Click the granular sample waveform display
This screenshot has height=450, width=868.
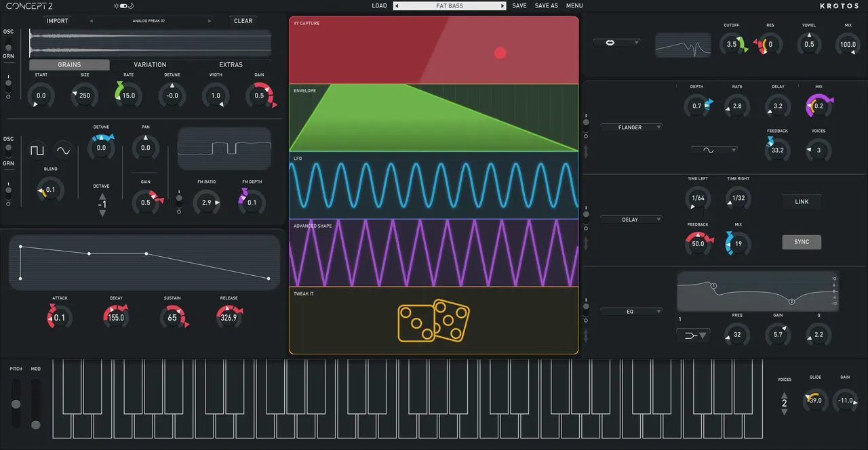[150, 43]
